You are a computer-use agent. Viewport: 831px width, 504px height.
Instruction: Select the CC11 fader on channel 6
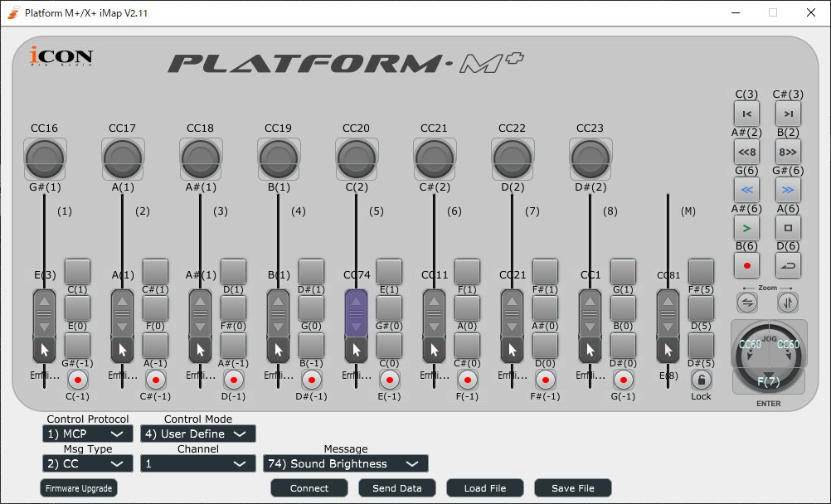pos(434,313)
